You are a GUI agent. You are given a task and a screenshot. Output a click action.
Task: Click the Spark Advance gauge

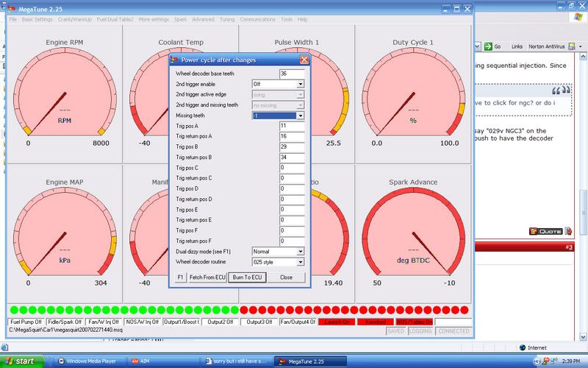click(x=413, y=233)
